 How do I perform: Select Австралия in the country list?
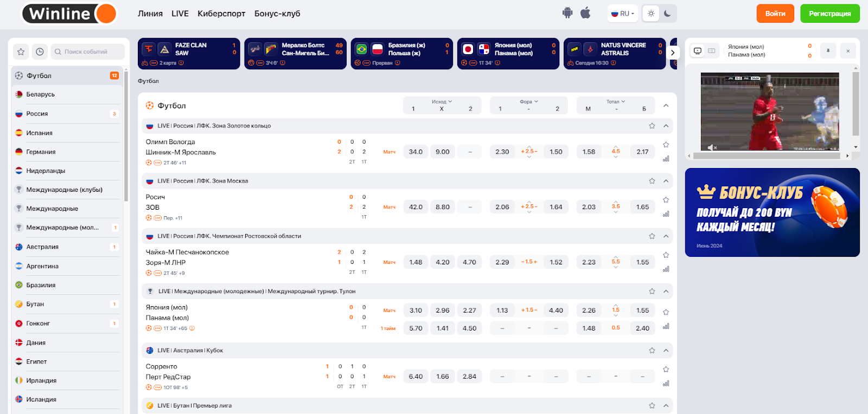pyautogui.click(x=66, y=247)
